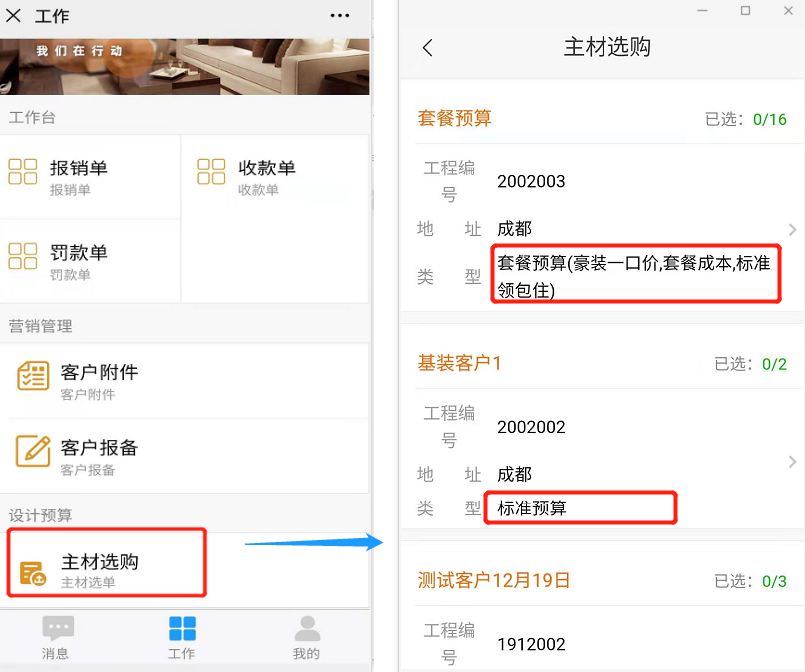Open the 报销单 grid icon
The height and width of the screenshot is (672, 805).
23,171
